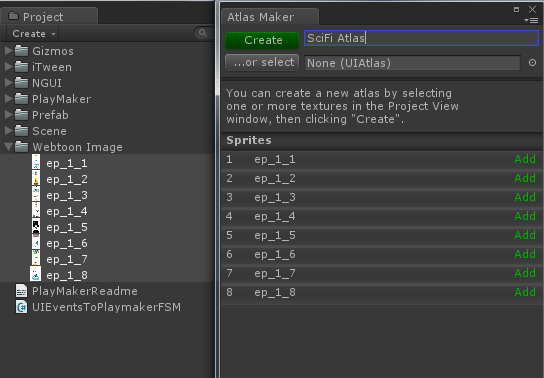Open the UIAtlas object picker circle
The image size is (544, 378).
[x=532, y=63]
